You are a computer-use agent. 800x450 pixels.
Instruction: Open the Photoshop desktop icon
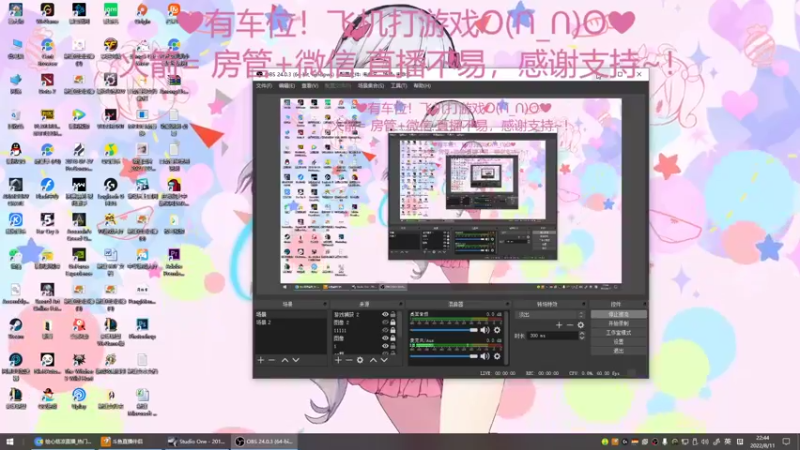(142, 329)
